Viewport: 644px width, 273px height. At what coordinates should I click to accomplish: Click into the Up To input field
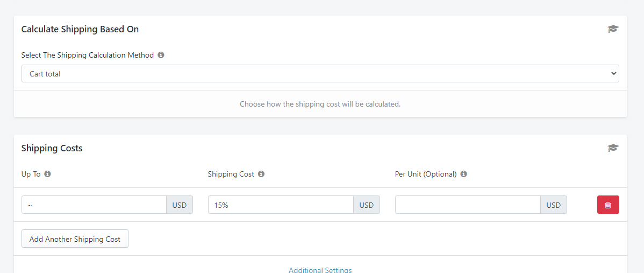94,205
